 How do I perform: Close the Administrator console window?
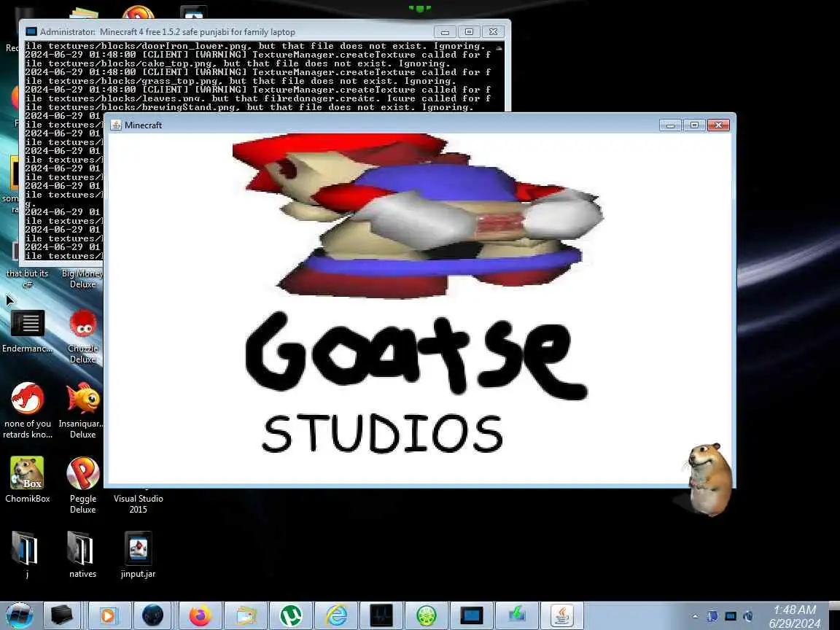click(493, 31)
